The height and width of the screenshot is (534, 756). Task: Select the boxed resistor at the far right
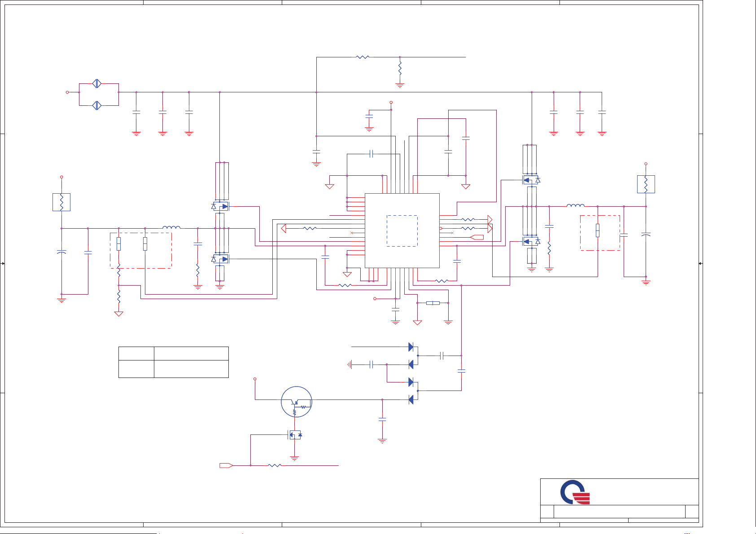[x=646, y=184]
